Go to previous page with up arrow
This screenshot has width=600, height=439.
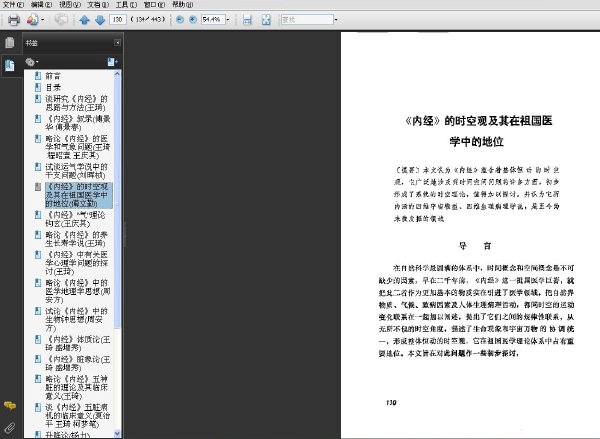pyautogui.click(x=85, y=20)
